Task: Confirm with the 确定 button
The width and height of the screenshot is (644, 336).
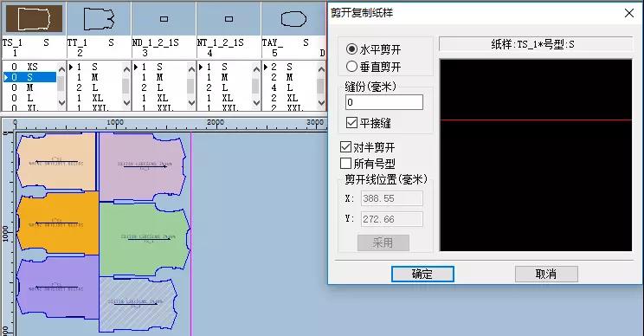Action: pos(422,274)
